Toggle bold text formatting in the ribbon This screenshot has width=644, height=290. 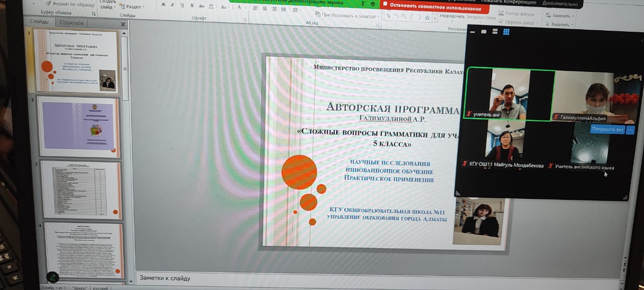[x=164, y=5]
